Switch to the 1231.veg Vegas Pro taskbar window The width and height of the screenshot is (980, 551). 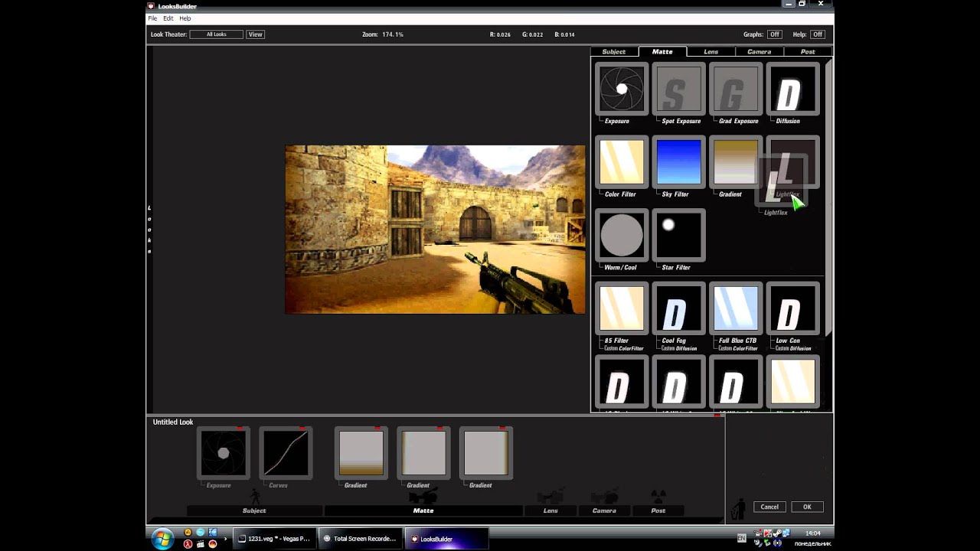click(x=273, y=539)
